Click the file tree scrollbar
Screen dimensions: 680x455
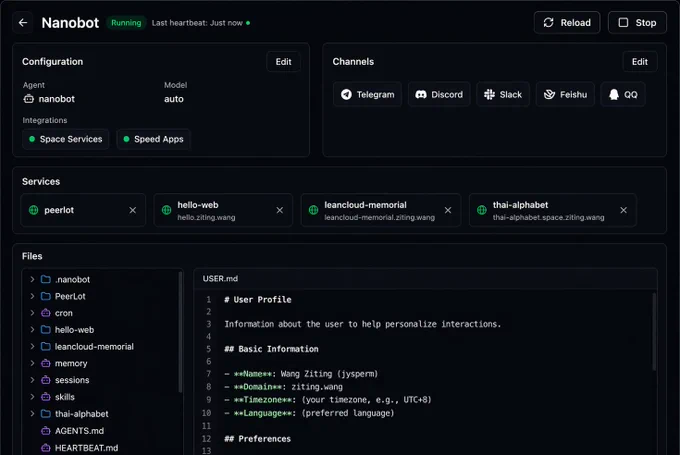point(180,332)
